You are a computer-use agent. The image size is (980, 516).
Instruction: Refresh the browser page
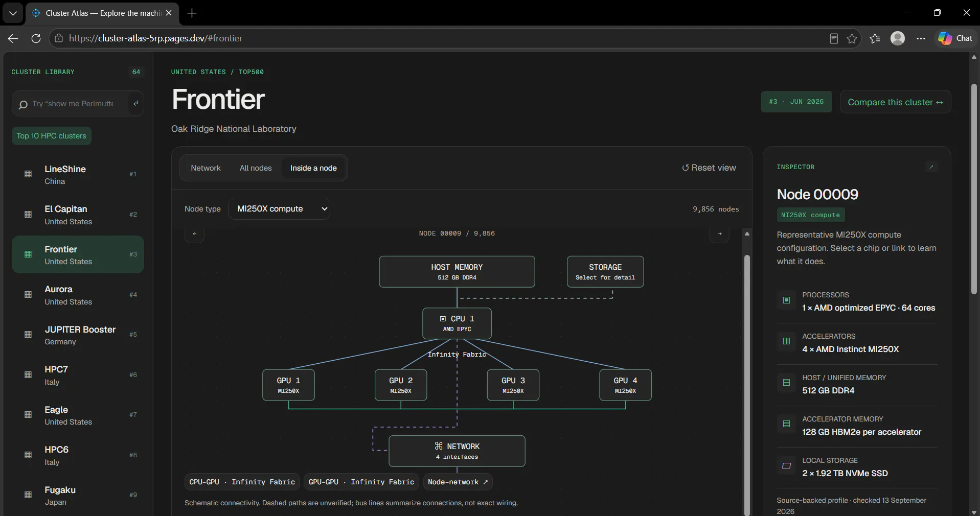pyautogui.click(x=36, y=38)
